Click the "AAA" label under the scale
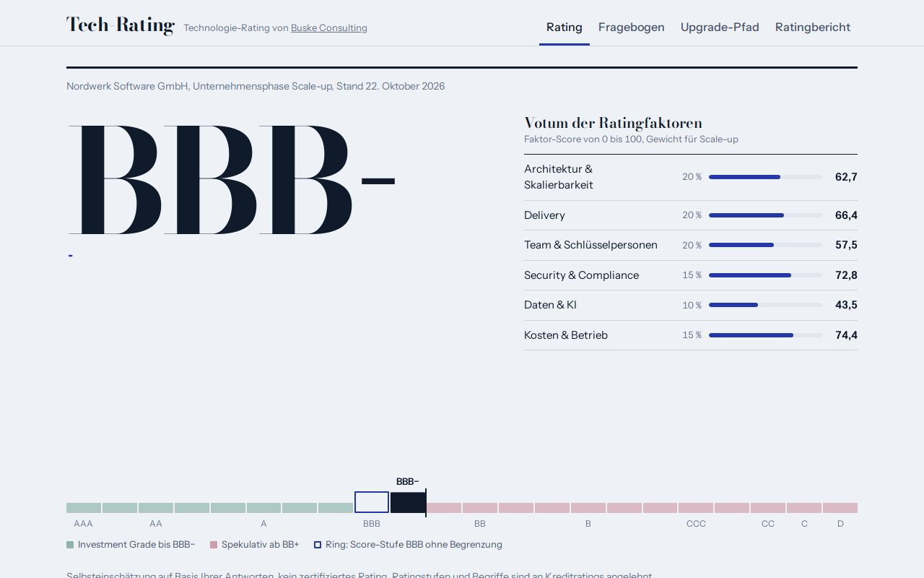Viewport: 924px width, 578px height. click(x=83, y=524)
